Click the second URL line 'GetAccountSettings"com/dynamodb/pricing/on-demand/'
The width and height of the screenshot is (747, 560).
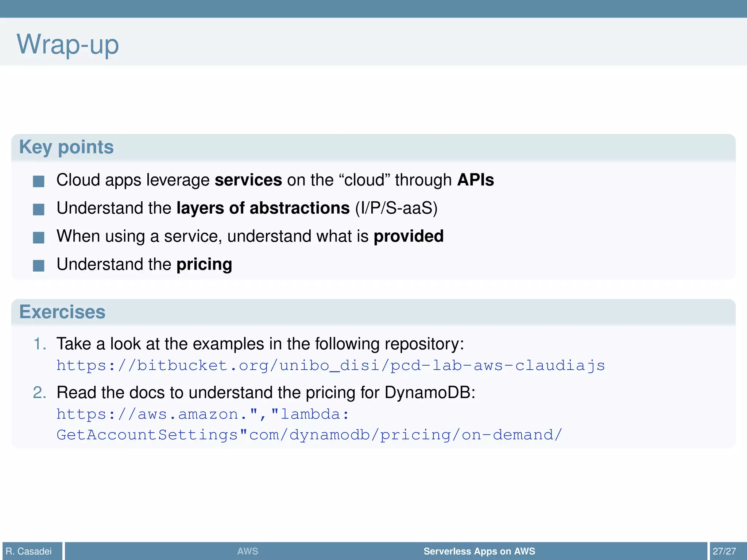310,435
